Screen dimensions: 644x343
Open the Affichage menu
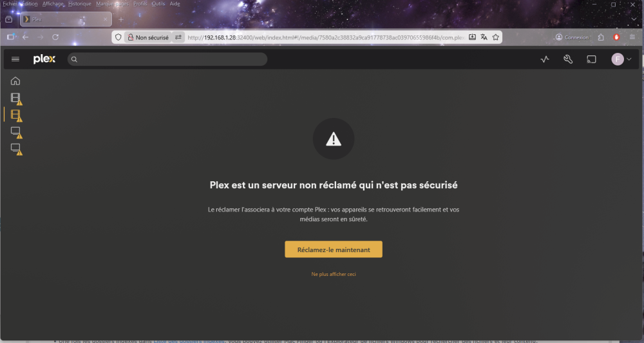coord(53,4)
